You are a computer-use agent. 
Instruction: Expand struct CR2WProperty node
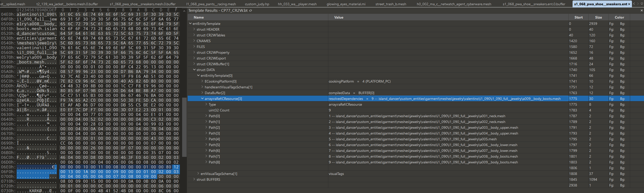[x=194, y=52]
